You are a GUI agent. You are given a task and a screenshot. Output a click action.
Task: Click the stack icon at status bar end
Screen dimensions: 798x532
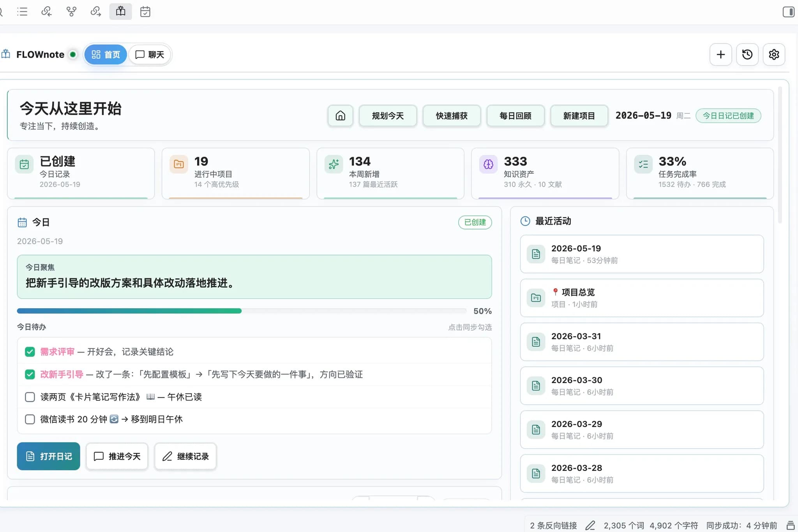(791, 525)
